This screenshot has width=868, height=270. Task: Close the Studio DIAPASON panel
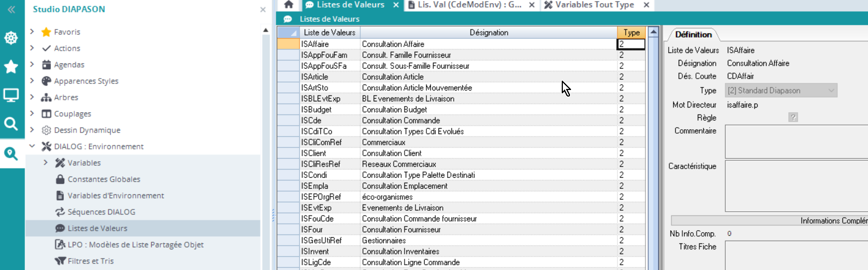pos(263,10)
